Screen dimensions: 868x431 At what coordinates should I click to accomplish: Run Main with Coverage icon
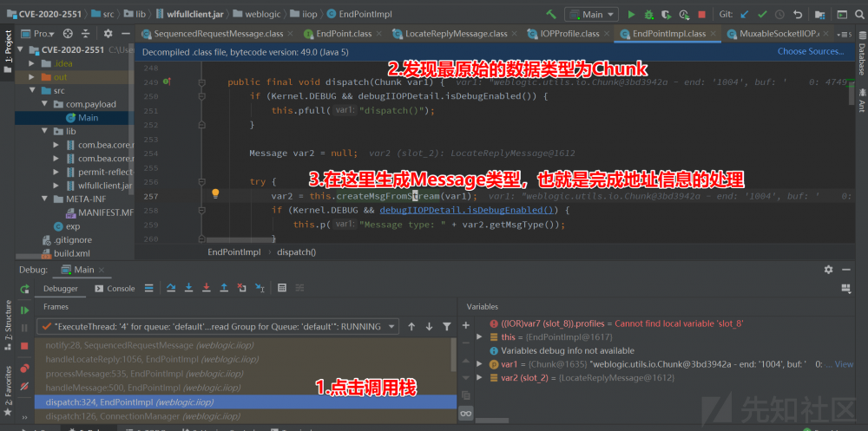[667, 15]
